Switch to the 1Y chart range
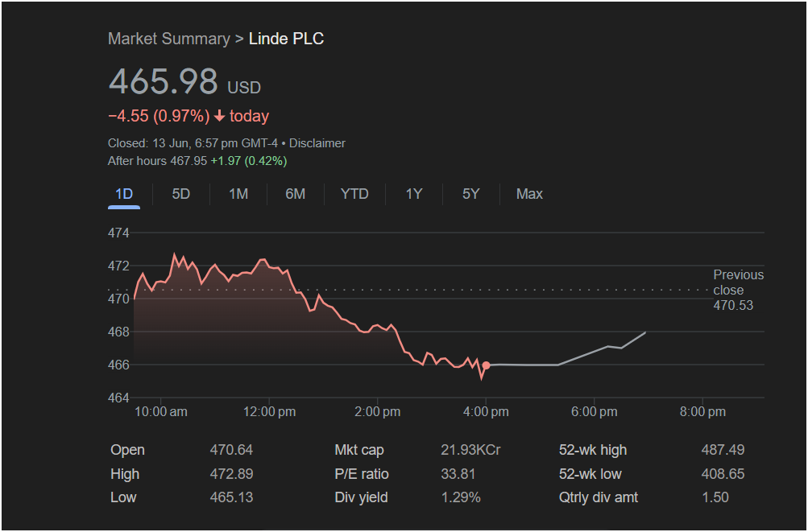Viewport: 808px width, 532px height. pyautogui.click(x=414, y=194)
